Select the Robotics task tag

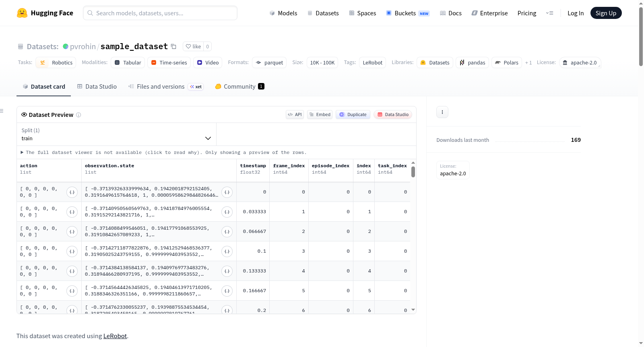click(56, 62)
